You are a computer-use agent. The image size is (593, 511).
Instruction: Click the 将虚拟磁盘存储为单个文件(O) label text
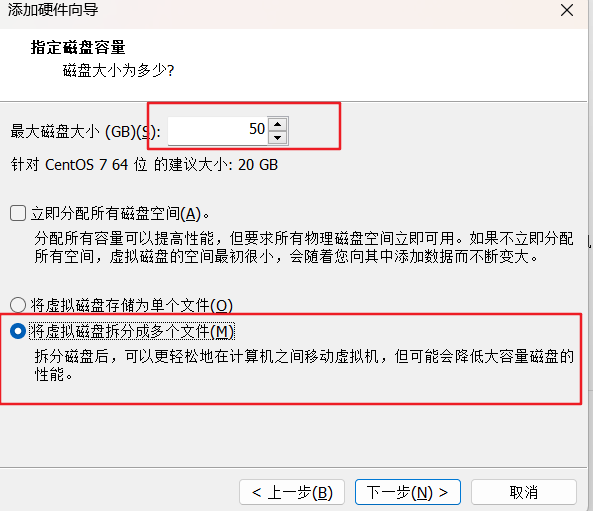pos(132,305)
